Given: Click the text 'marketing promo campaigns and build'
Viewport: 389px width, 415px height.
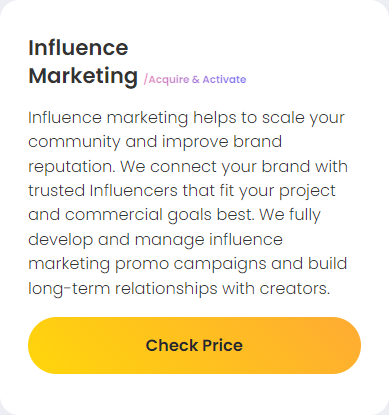Looking at the screenshot, I should [188, 264].
